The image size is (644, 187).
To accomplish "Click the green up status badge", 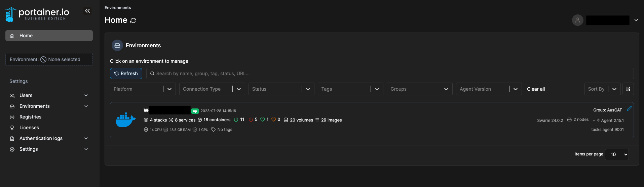I will coord(195,111).
